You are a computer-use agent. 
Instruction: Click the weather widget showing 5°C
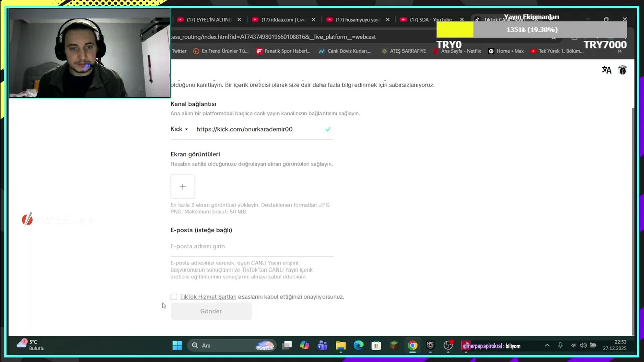(31, 345)
